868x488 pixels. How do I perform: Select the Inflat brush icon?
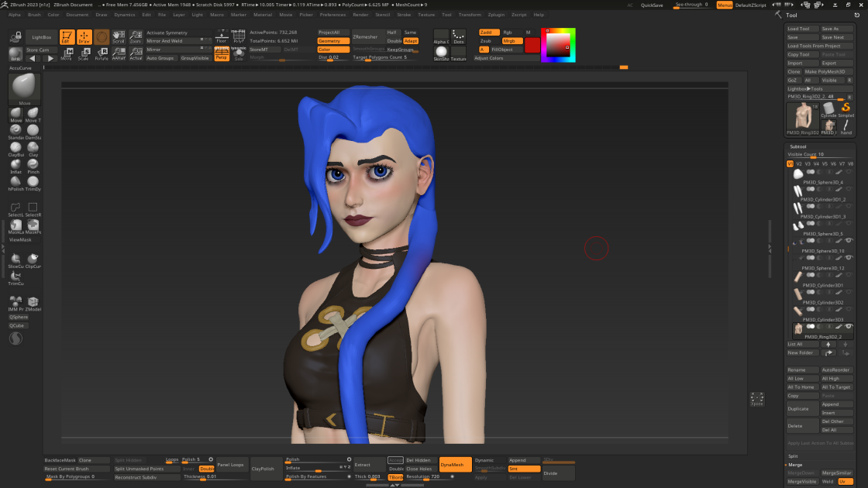point(15,166)
